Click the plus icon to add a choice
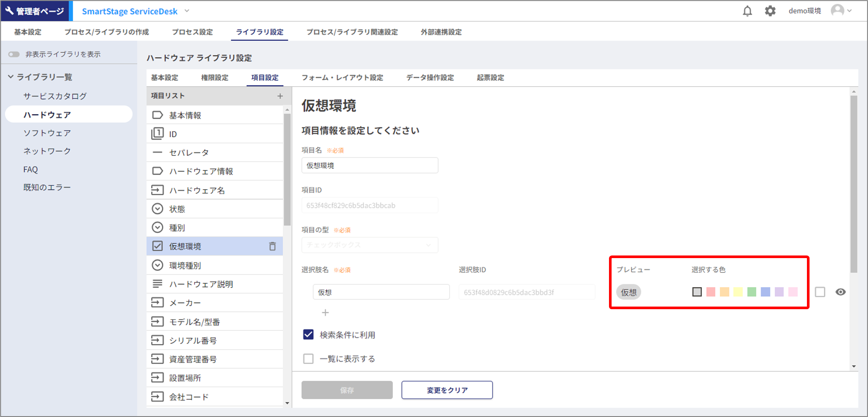Viewport: 868px width, 417px height. tap(325, 313)
